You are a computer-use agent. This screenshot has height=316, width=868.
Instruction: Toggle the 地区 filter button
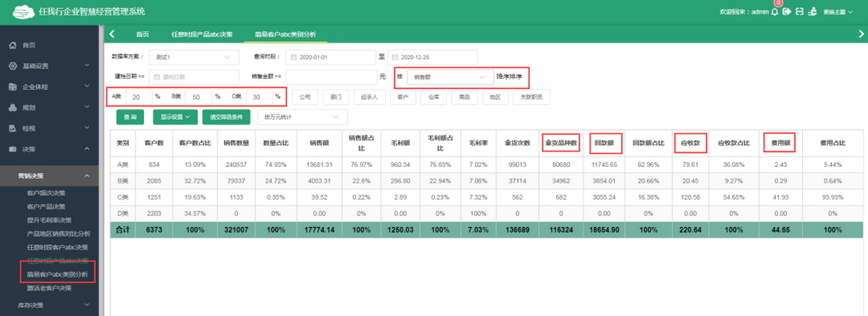495,97
